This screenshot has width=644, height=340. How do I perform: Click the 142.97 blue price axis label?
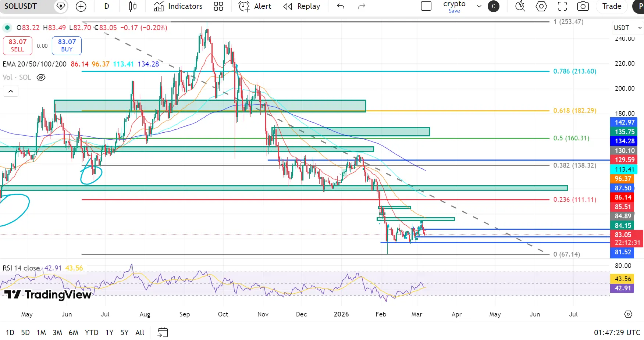point(624,122)
